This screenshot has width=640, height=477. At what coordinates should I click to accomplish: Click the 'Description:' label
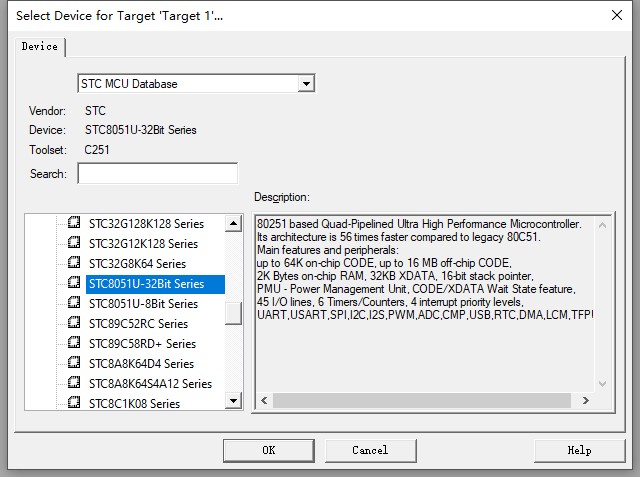point(282,197)
